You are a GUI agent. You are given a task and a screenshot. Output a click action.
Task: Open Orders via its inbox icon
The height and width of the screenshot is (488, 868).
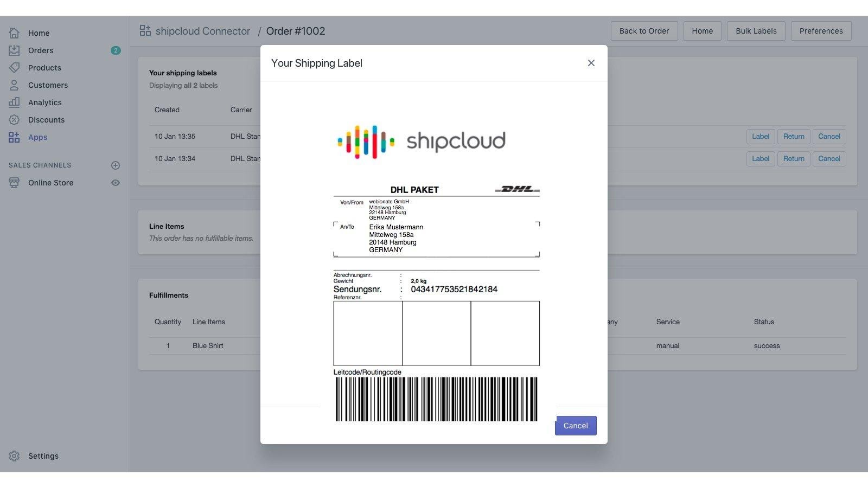point(14,50)
